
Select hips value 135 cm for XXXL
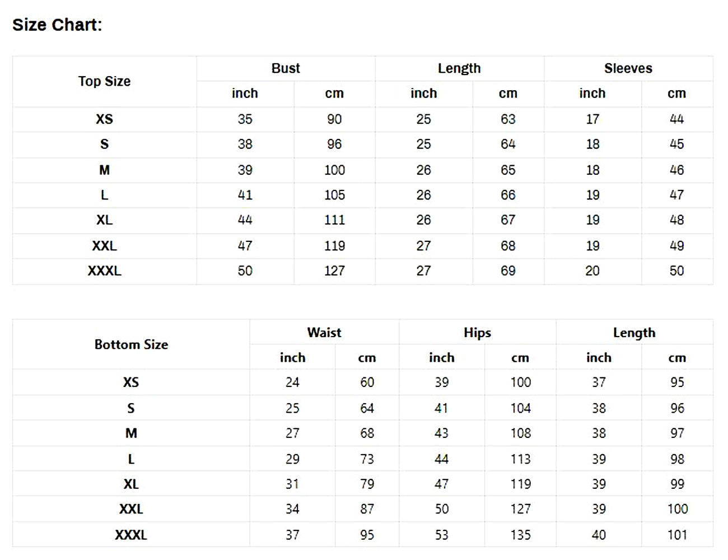point(520,535)
